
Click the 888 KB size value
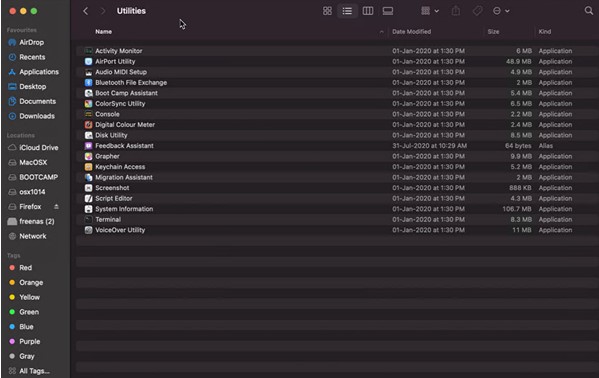coord(520,188)
